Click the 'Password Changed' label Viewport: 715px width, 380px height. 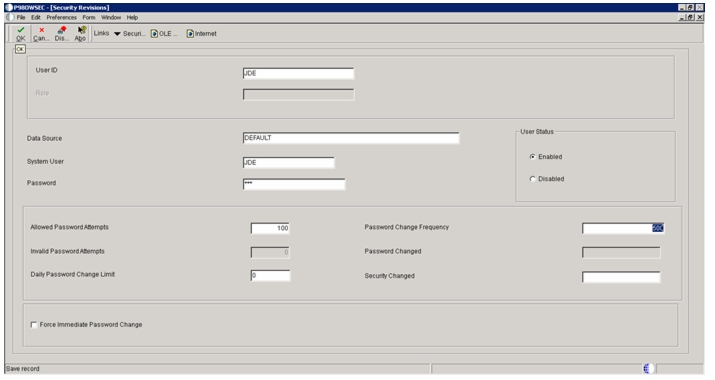coord(393,251)
